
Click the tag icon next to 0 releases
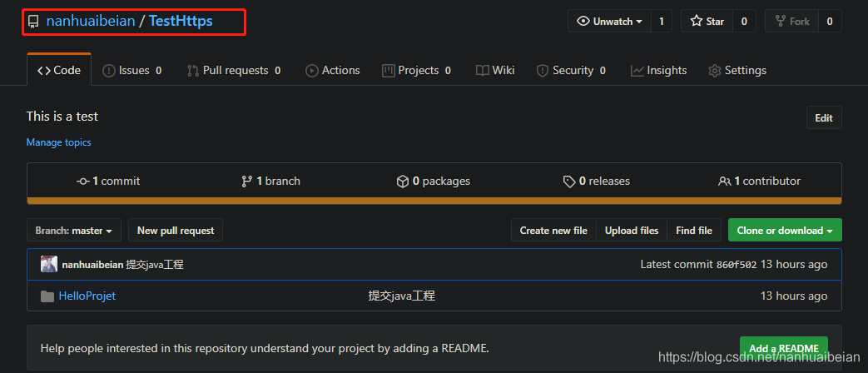[569, 182]
